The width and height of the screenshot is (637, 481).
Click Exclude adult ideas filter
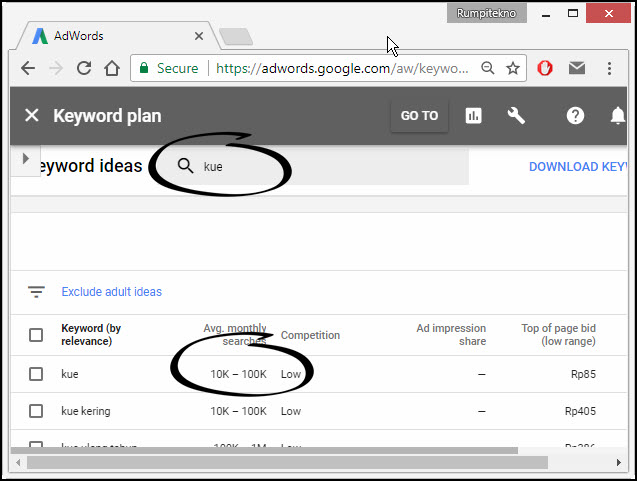(111, 292)
